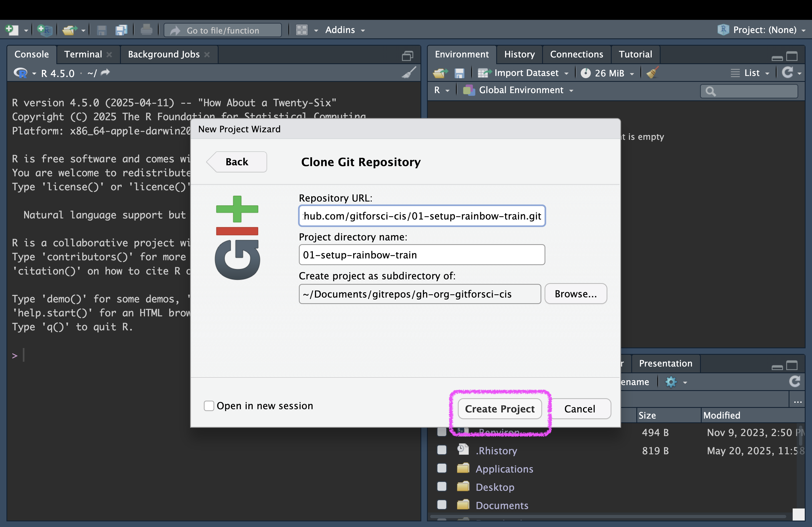Click the Print icon in toolbar
Viewport: 812px width, 527px height.
pyautogui.click(x=146, y=30)
